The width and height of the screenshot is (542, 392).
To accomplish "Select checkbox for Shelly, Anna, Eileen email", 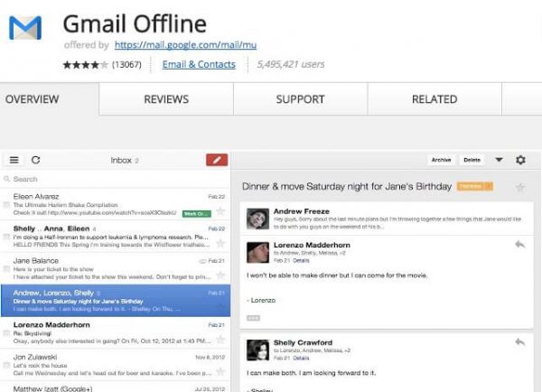I will pos(6,237).
